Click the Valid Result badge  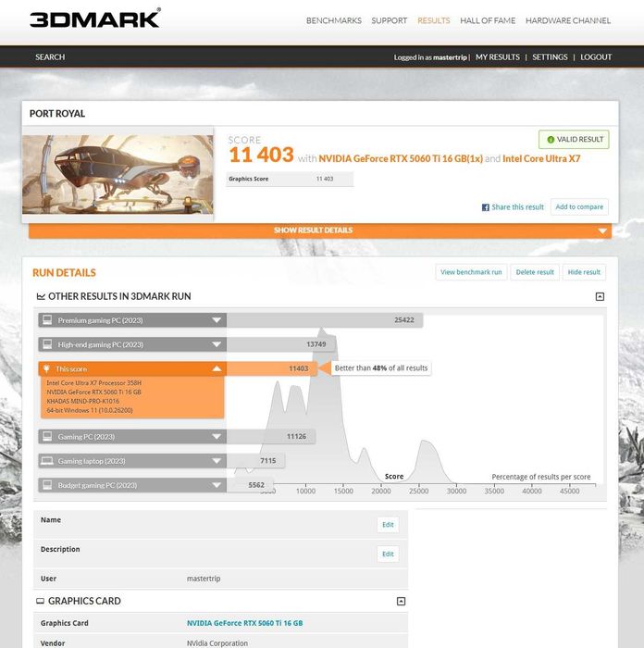coord(574,140)
